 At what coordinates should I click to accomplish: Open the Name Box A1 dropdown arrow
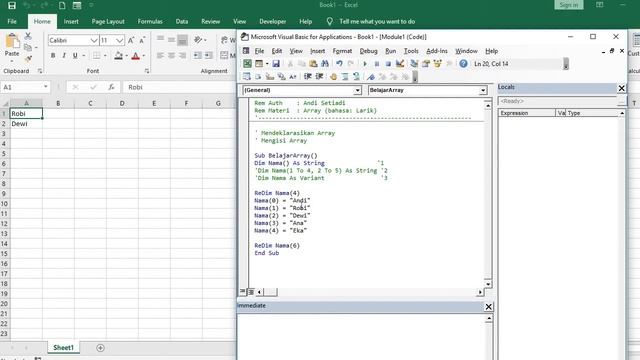pos(45,87)
